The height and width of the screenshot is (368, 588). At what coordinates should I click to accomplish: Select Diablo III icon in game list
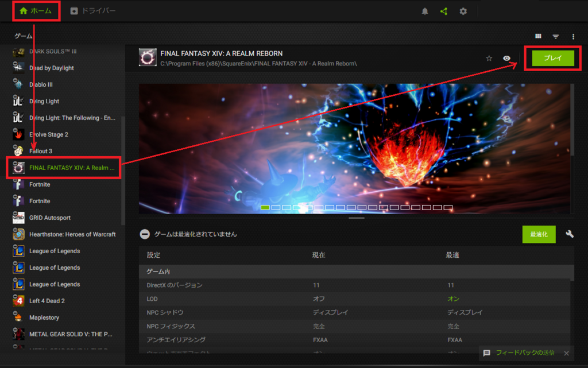pos(18,84)
